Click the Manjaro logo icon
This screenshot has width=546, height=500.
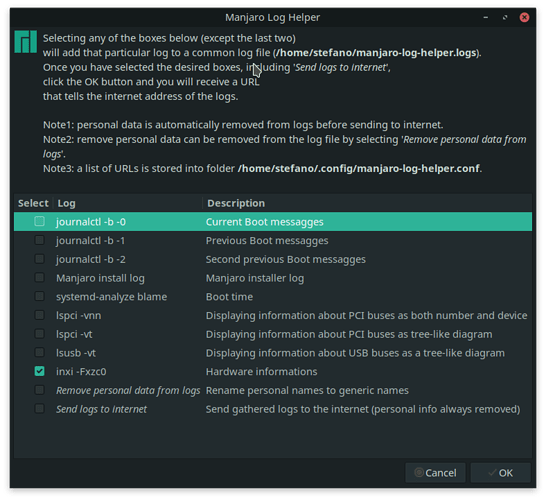pos(25,42)
